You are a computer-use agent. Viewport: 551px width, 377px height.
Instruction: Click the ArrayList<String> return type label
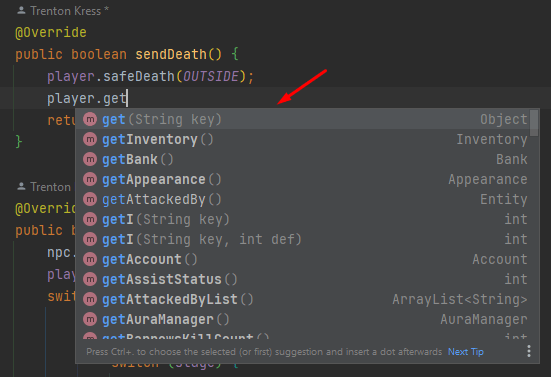[x=460, y=300]
